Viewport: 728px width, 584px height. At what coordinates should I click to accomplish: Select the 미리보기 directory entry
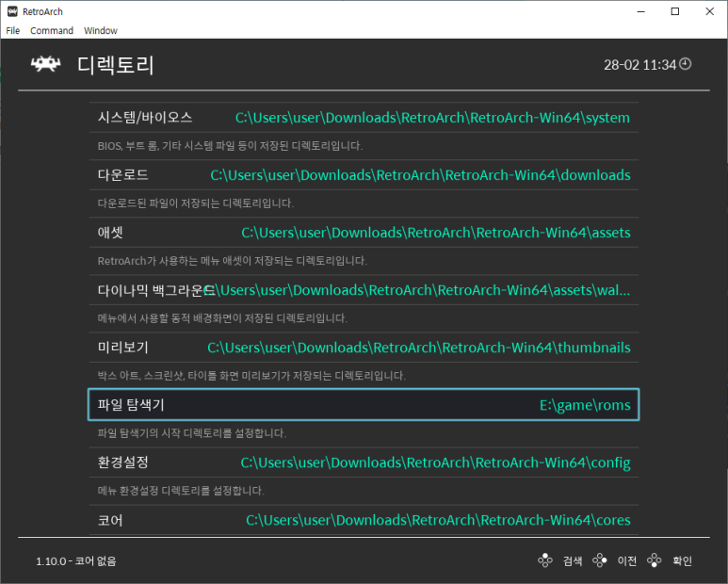click(364, 348)
